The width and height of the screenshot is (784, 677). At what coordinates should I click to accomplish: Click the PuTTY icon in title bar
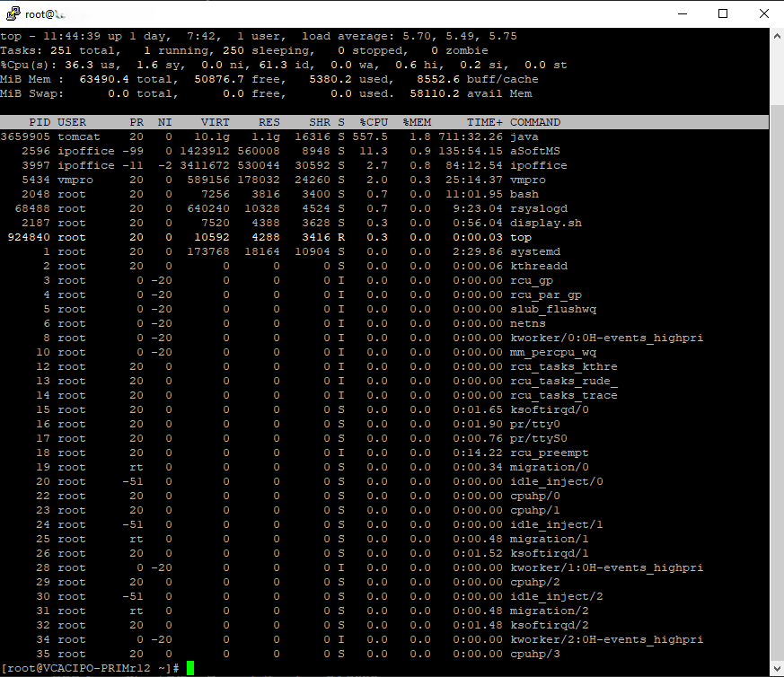13,14
